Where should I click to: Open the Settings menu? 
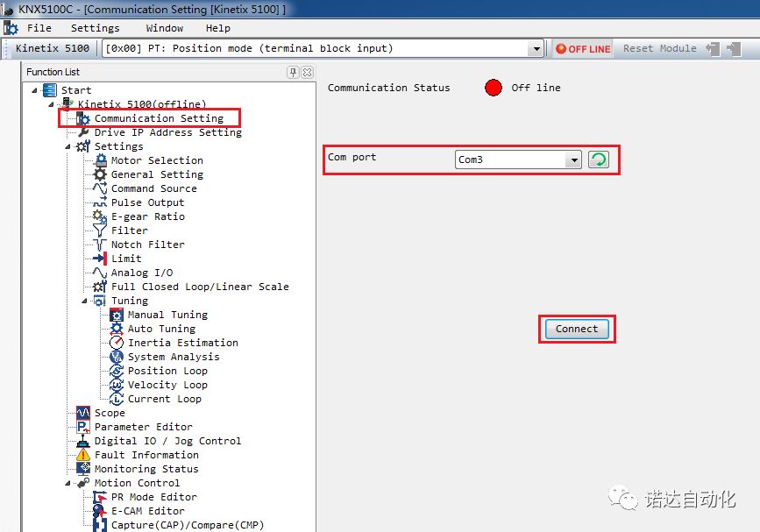tap(95, 28)
